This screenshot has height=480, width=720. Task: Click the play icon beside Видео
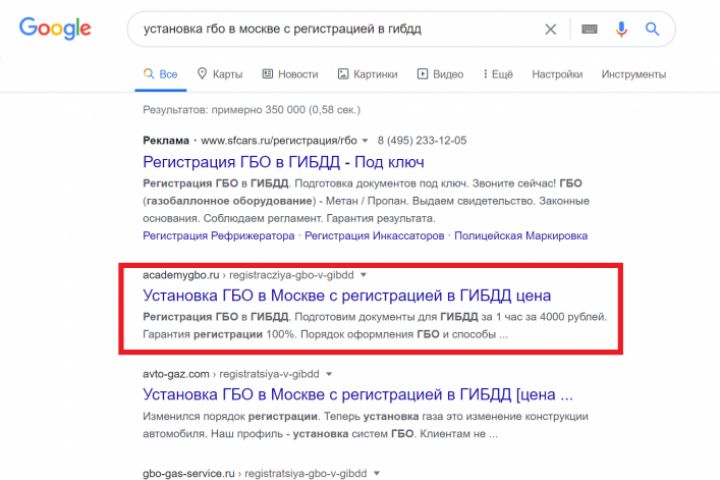[x=422, y=73]
